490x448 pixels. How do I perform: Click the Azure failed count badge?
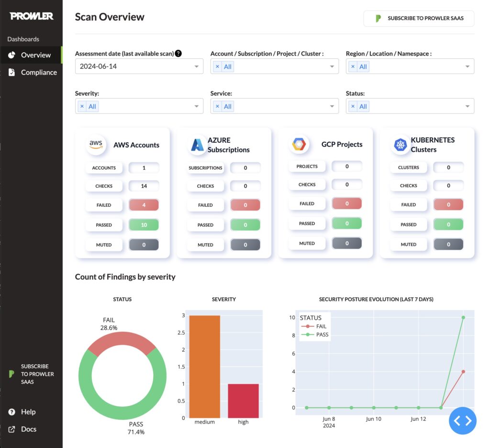pyautogui.click(x=245, y=205)
